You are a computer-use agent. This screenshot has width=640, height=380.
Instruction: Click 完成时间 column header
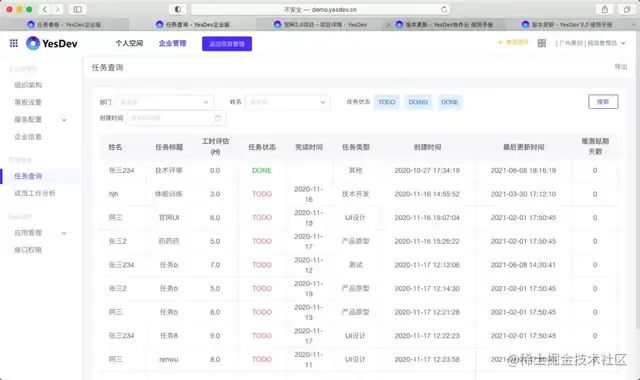click(309, 147)
